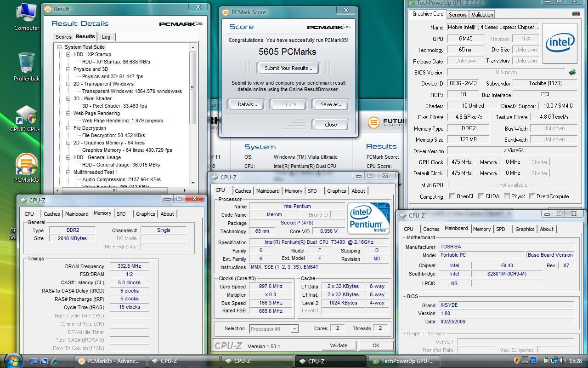Click the down arrow of results scrollbar
The height and width of the screenshot is (368, 588).
point(193,183)
